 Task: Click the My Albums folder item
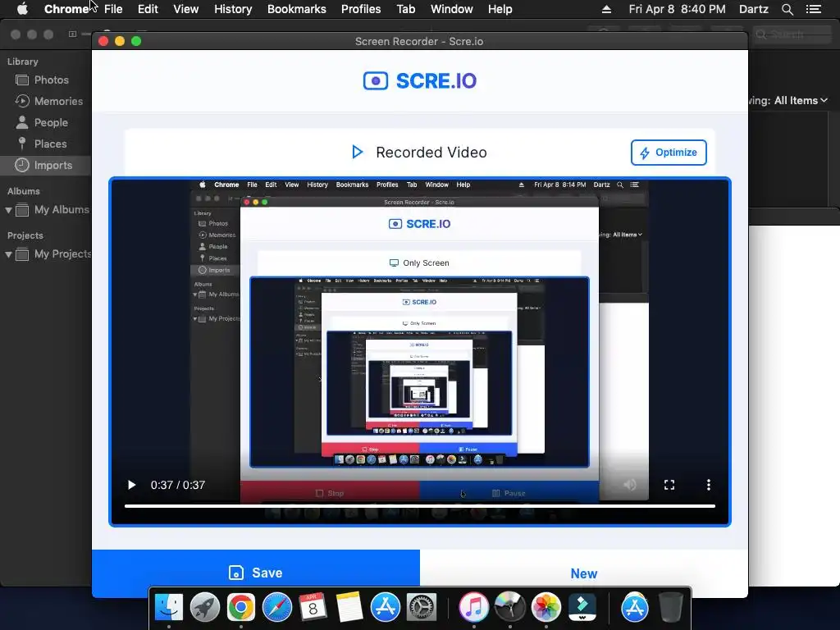[52, 210]
